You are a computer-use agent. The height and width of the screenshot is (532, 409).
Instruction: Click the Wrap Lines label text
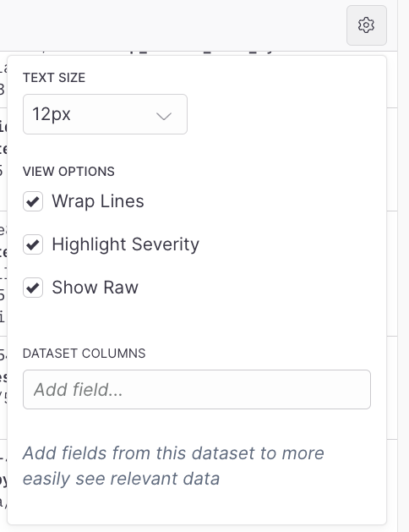coord(98,201)
